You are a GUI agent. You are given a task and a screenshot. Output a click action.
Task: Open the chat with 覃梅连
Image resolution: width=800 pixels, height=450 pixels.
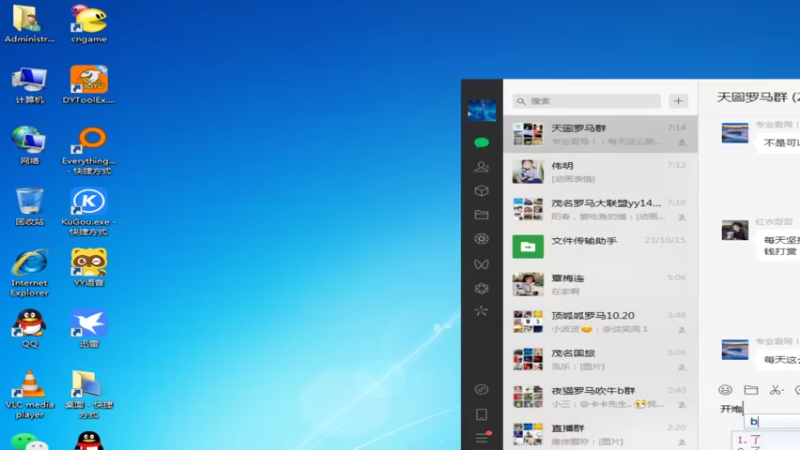click(600, 284)
